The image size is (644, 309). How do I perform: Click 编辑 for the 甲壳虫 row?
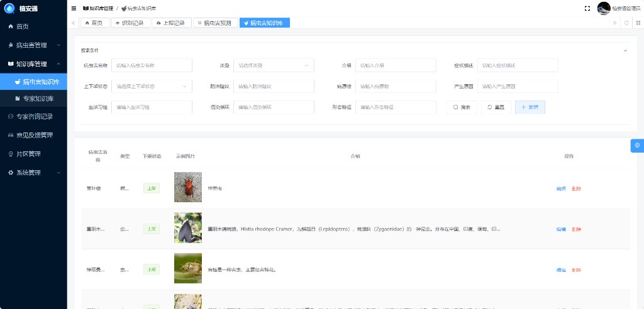pyautogui.click(x=561, y=189)
